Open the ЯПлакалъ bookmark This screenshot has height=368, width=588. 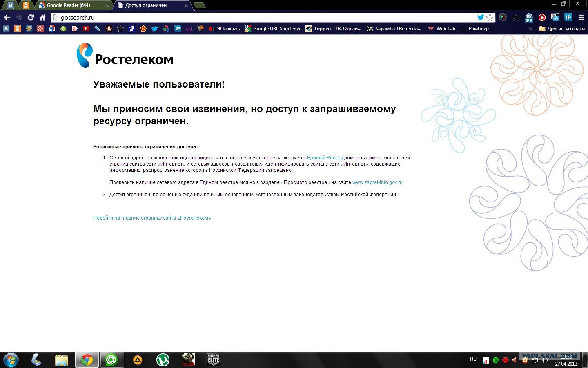click(x=224, y=29)
